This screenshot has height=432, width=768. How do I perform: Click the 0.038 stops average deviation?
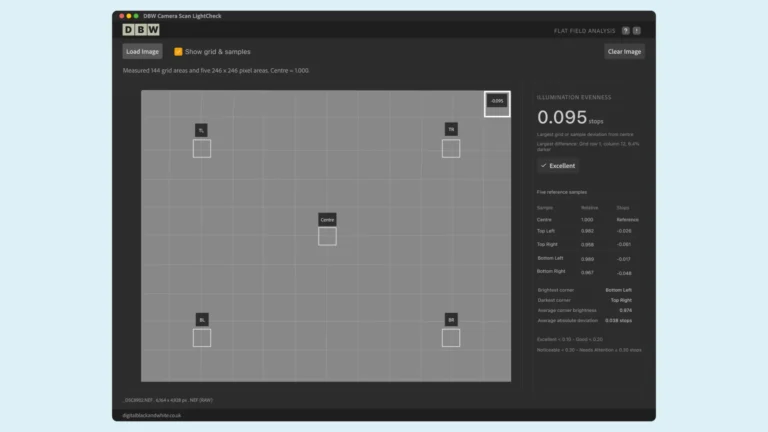tap(619, 321)
